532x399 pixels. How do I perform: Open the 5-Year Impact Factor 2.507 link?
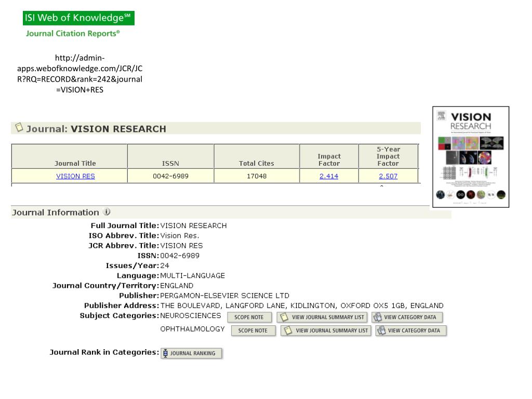(388, 176)
